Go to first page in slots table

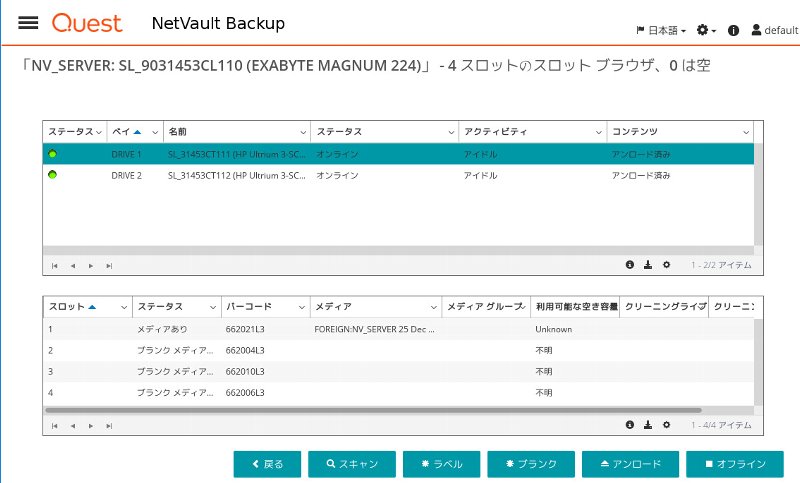pos(55,426)
